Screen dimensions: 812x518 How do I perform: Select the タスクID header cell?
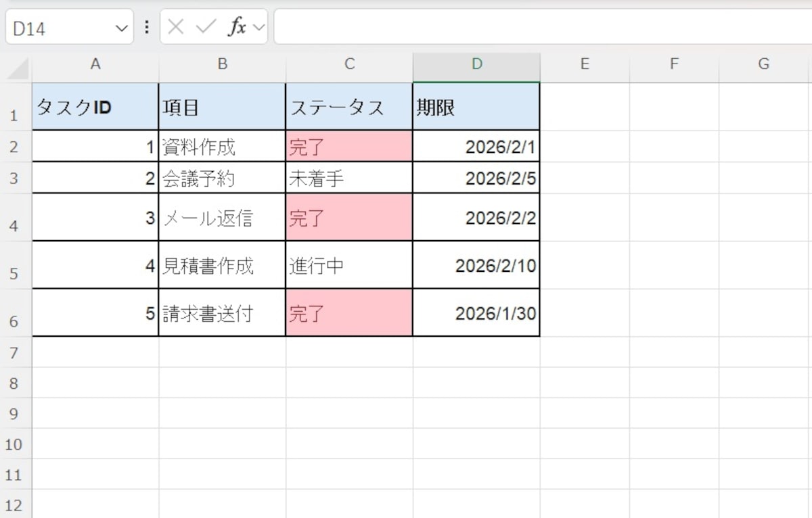95,106
